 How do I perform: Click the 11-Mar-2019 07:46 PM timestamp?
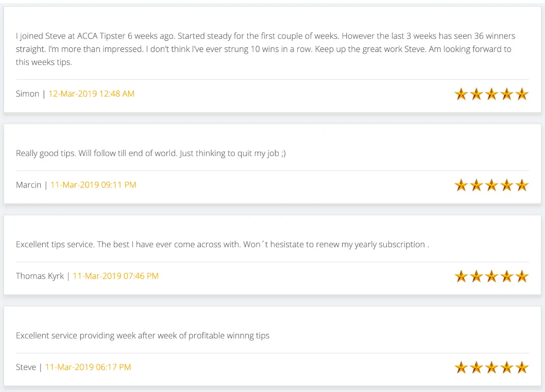click(x=115, y=276)
